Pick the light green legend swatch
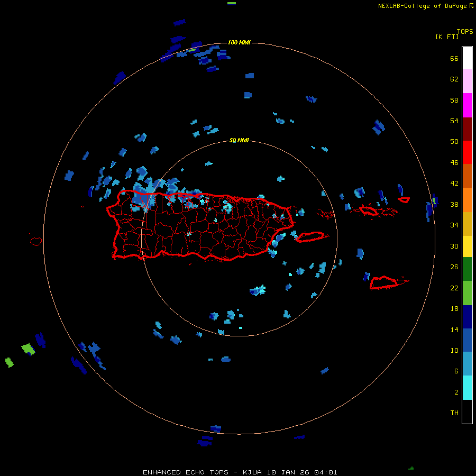The height and width of the screenshot is (476, 476). click(x=467, y=293)
